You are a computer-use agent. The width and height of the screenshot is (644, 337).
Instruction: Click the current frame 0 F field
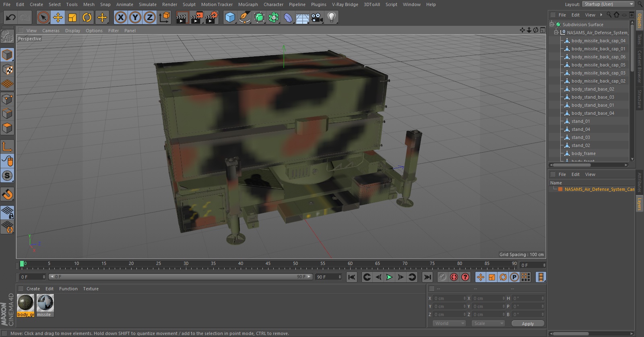pos(33,277)
